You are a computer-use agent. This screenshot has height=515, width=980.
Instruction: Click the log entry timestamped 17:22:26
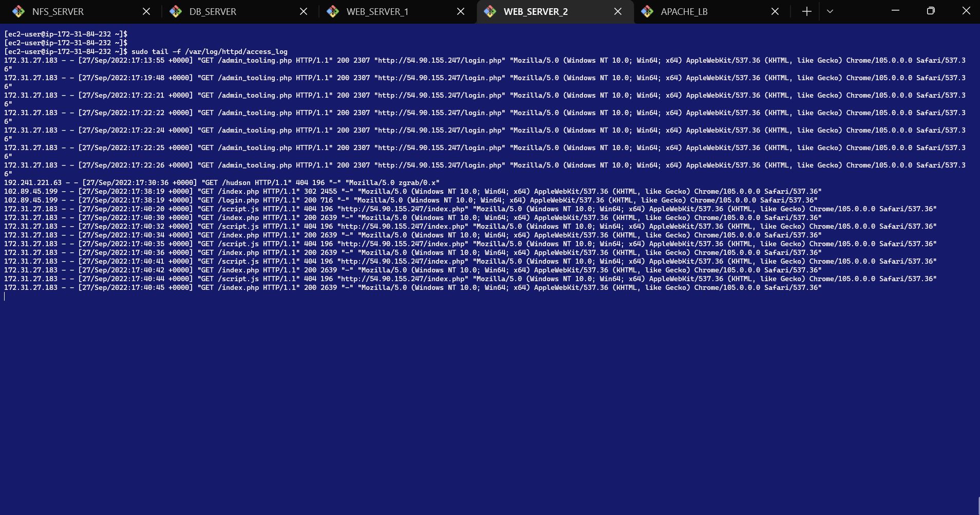[x=485, y=170]
